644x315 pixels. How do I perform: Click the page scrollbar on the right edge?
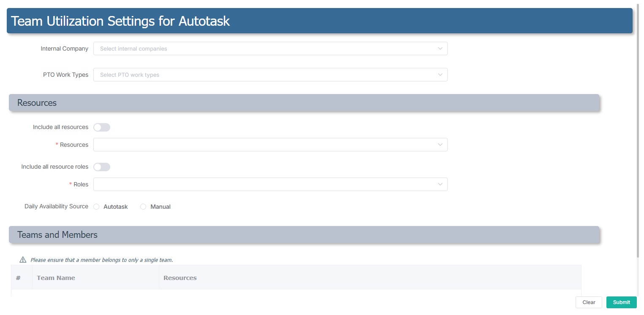click(x=641, y=127)
